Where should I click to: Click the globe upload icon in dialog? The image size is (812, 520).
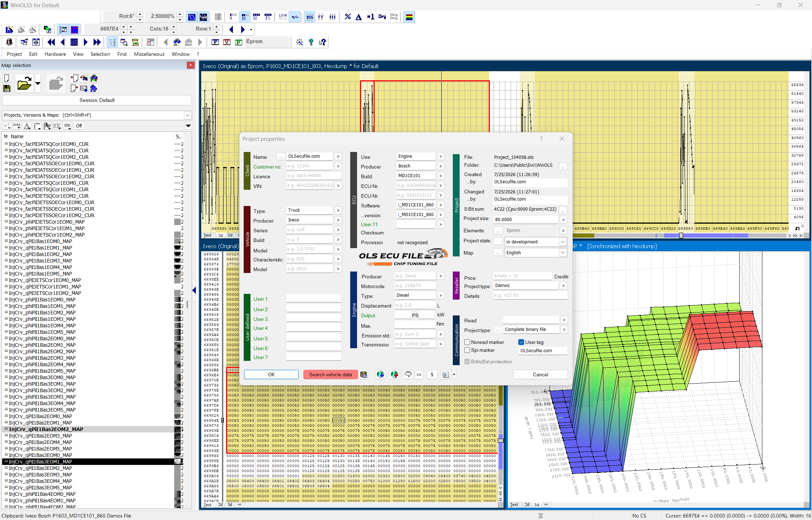pyautogui.click(x=394, y=375)
